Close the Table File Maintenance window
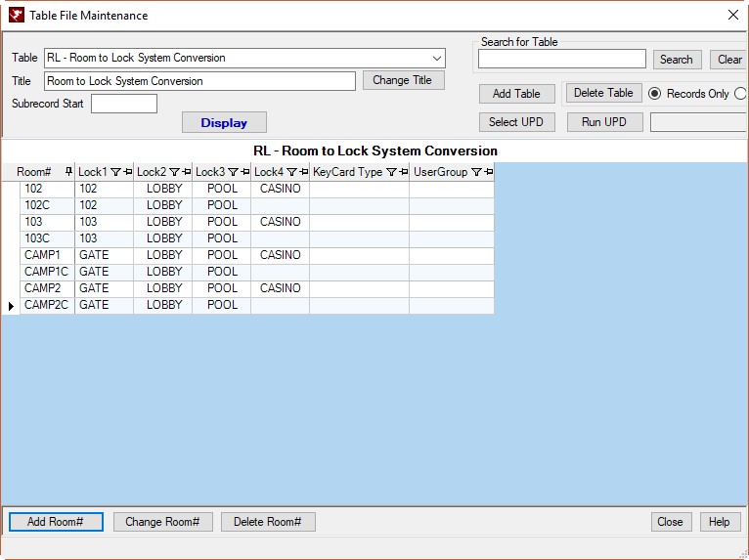 coord(733,16)
